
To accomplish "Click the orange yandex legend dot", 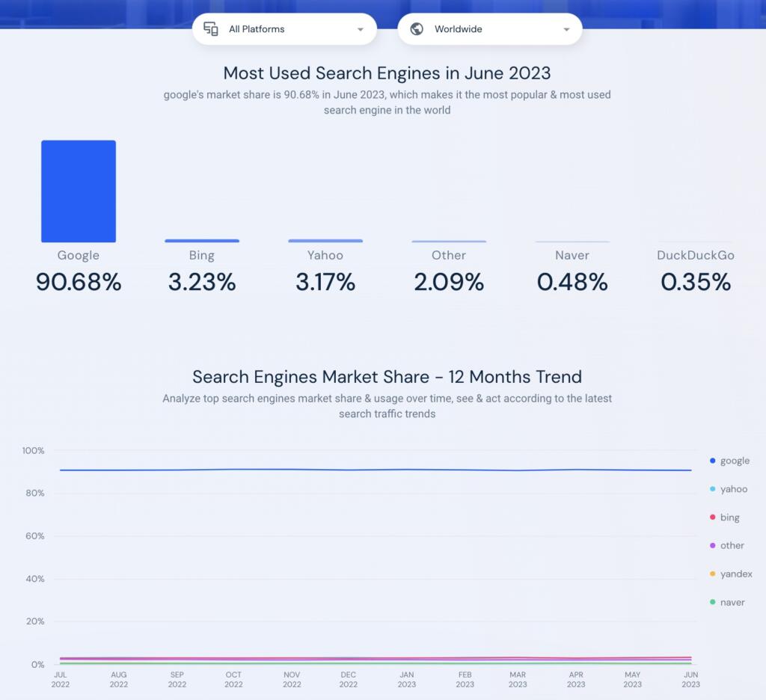I will 712,574.
